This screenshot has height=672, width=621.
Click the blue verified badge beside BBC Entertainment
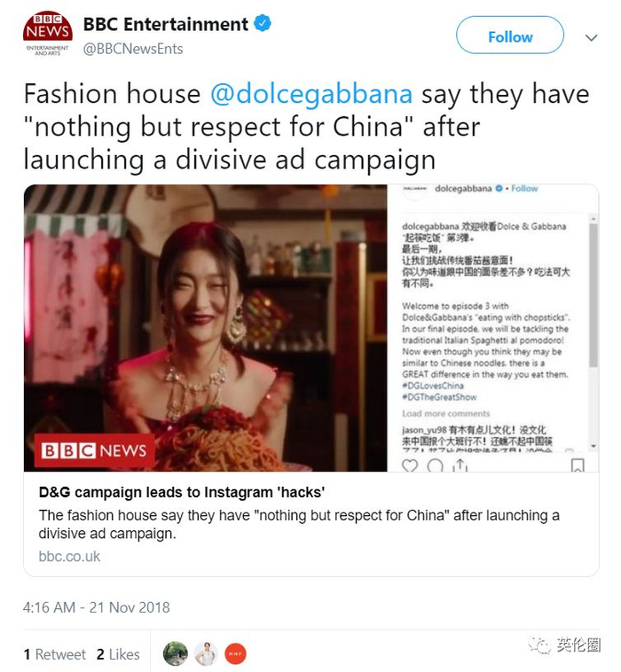(x=263, y=23)
